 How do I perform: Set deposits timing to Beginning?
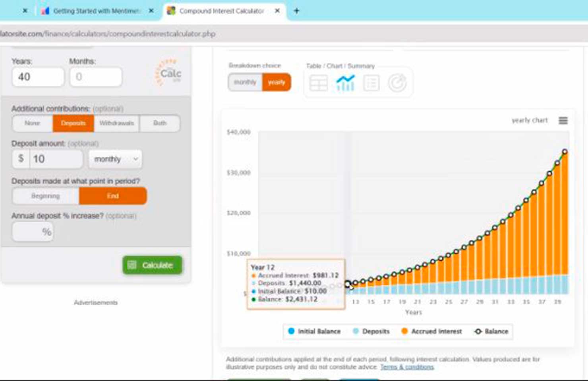point(46,196)
